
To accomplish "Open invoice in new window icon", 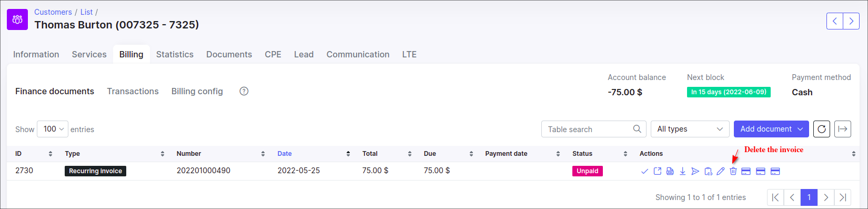I will [x=657, y=171].
